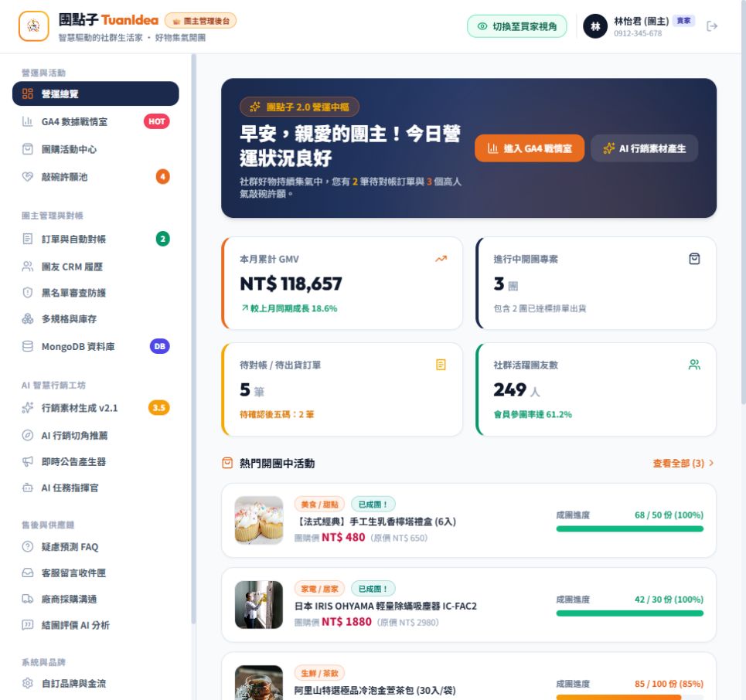Click the 客服留言收件匣 inbox icon
The width and height of the screenshot is (746, 700).
[28, 573]
